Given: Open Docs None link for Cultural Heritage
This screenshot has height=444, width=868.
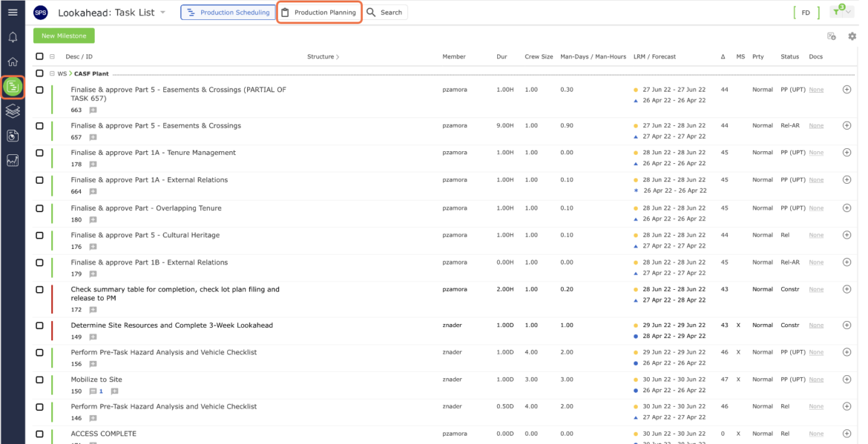Looking at the screenshot, I should pyautogui.click(x=816, y=235).
